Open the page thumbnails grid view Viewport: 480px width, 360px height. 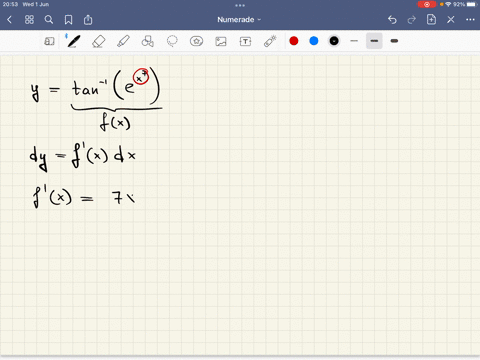[29, 20]
